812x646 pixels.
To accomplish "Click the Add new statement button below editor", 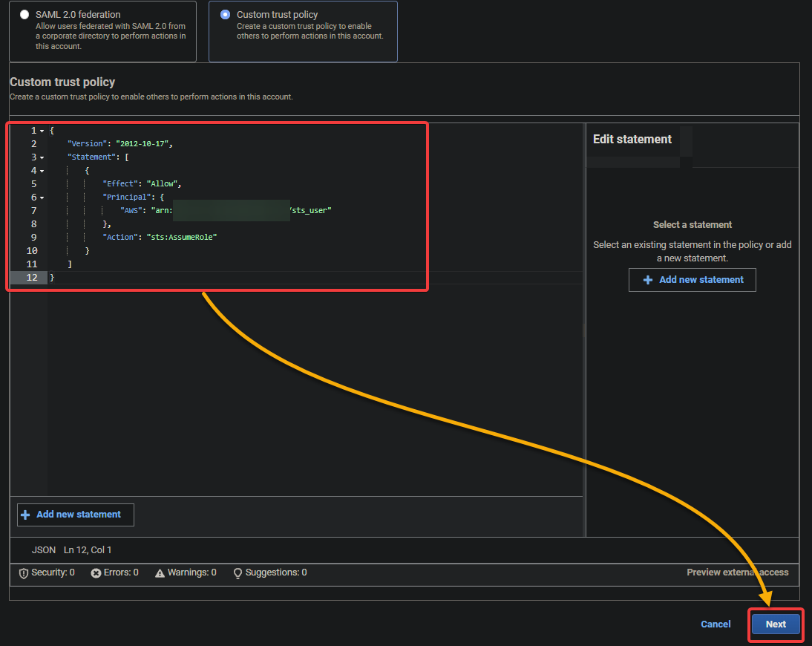I will click(76, 515).
